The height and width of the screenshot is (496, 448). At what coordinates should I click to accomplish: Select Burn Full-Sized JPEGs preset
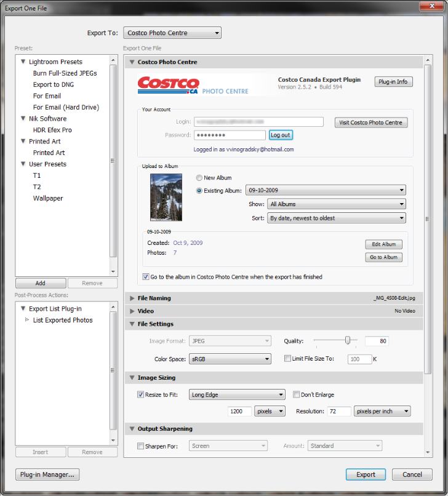point(65,73)
